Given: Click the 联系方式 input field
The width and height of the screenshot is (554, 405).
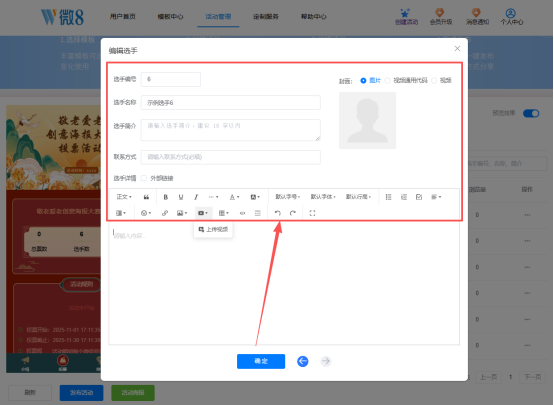Looking at the screenshot, I should [231, 157].
